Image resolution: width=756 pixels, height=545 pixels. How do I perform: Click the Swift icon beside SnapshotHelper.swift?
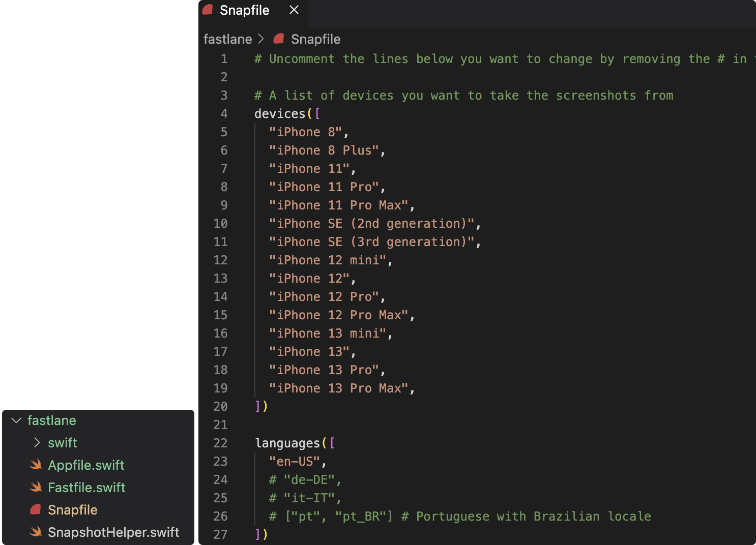tap(36, 532)
